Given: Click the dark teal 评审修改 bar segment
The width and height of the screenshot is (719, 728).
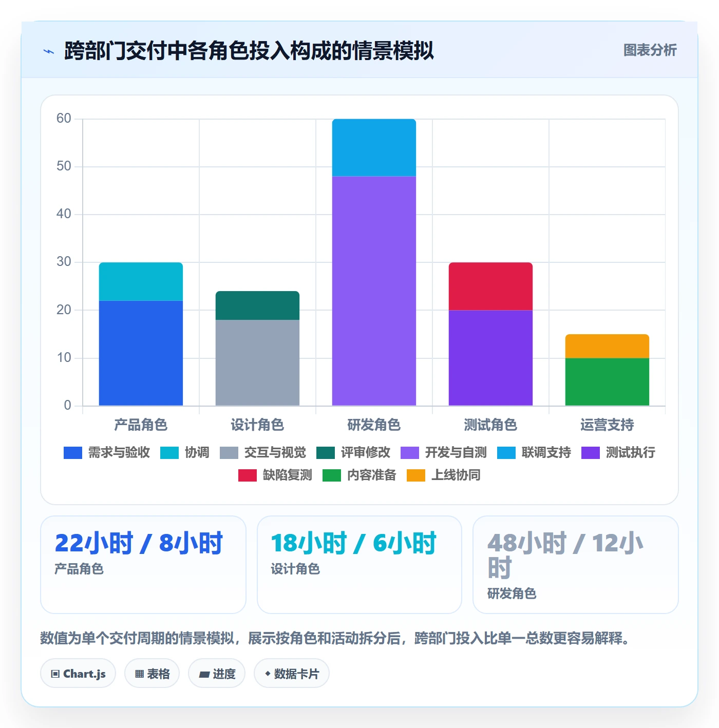Looking at the screenshot, I should pyautogui.click(x=257, y=305).
